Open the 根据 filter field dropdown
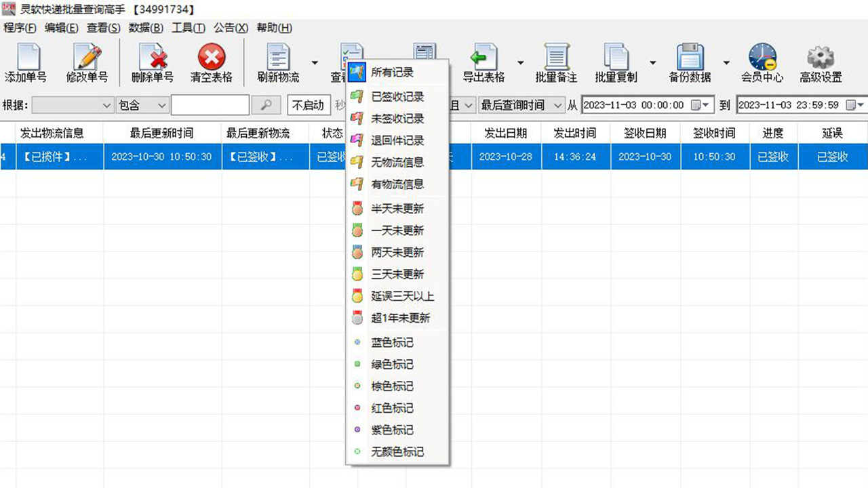This screenshot has width=868, height=488. click(x=72, y=105)
